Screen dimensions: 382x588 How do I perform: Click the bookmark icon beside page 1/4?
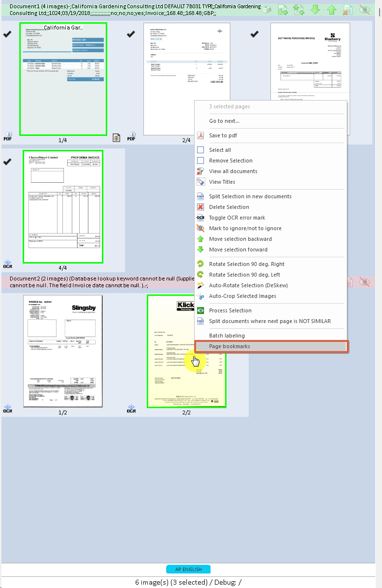point(116,138)
